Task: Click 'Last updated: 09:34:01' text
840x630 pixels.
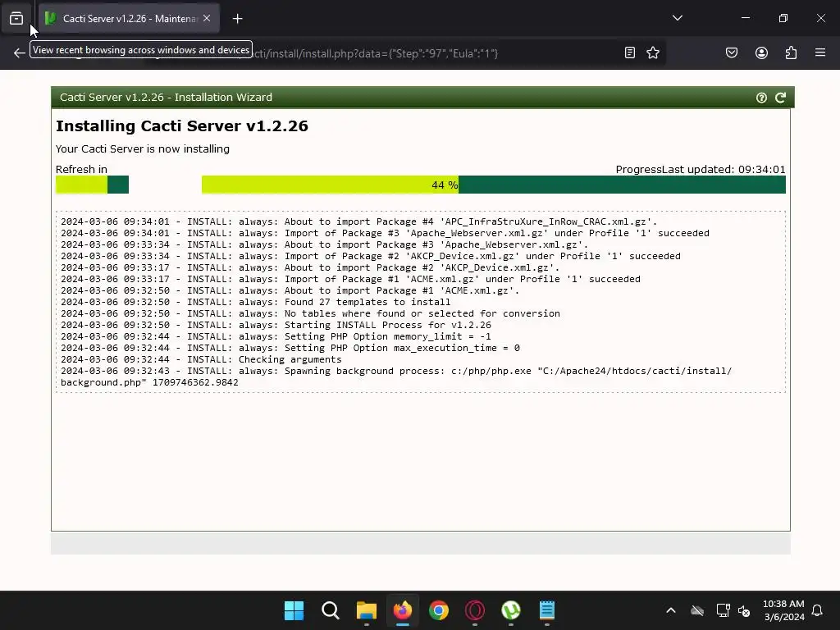Action: (x=724, y=169)
